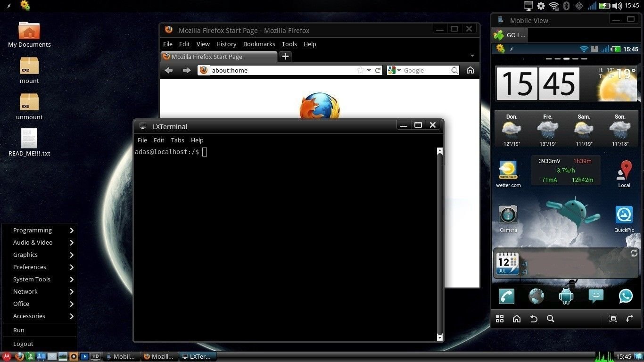Open the blue video play launcher in taskbar

[x=84, y=356]
